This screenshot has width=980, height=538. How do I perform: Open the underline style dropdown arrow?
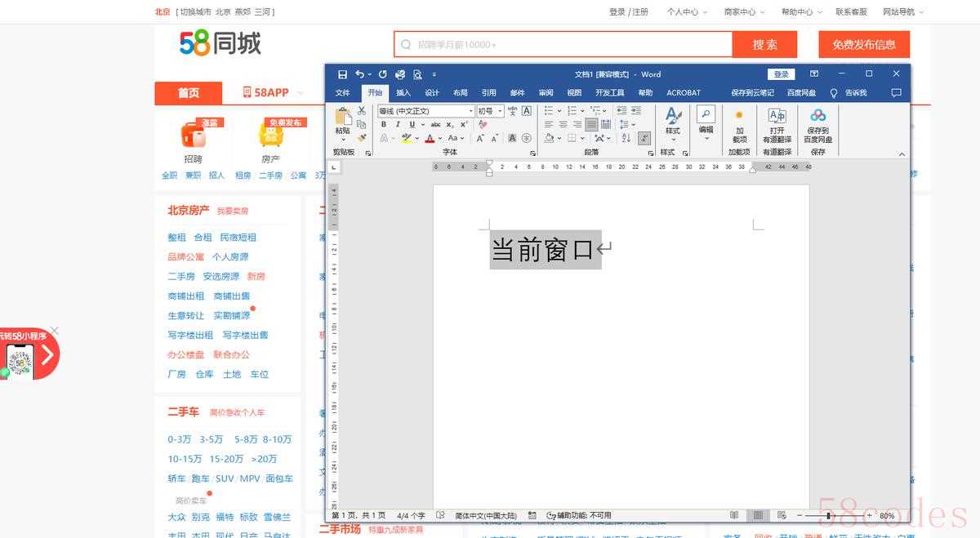422,124
